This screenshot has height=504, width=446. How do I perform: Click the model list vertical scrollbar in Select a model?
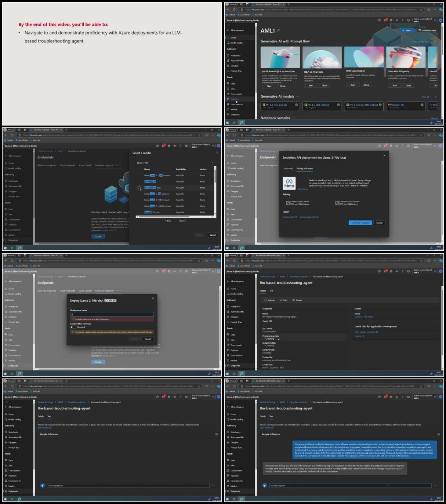[x=215, y=176]
